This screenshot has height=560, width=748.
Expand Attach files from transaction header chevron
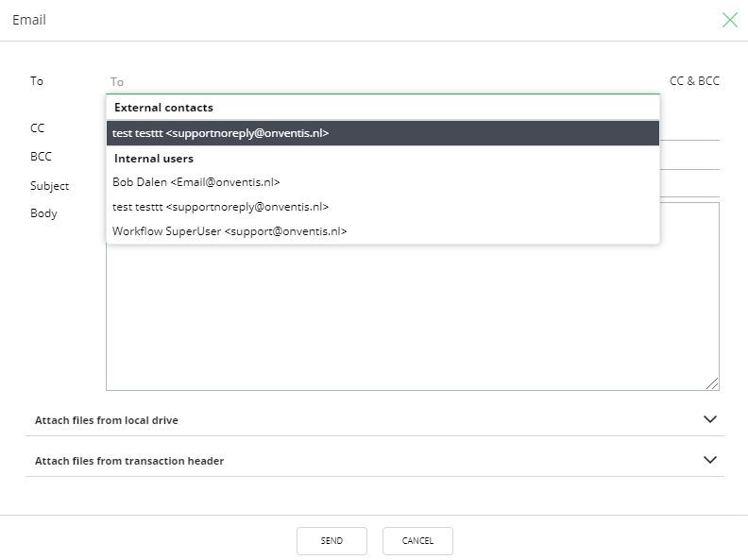tap(710, 460)
